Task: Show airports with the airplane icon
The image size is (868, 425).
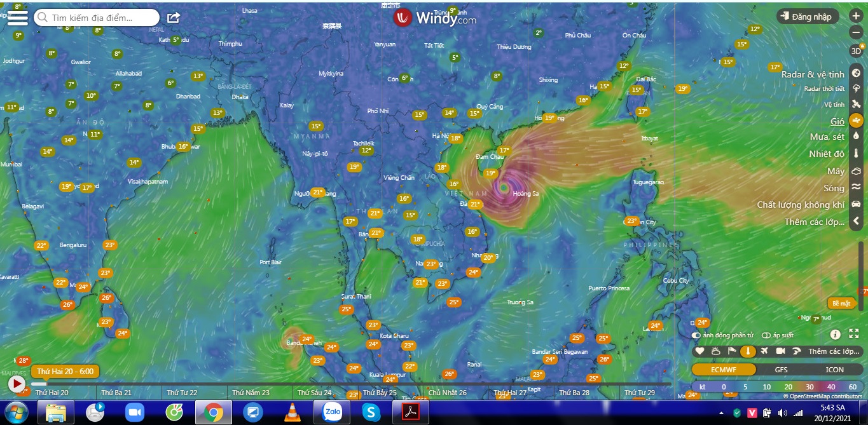Action: click(764, 351)
